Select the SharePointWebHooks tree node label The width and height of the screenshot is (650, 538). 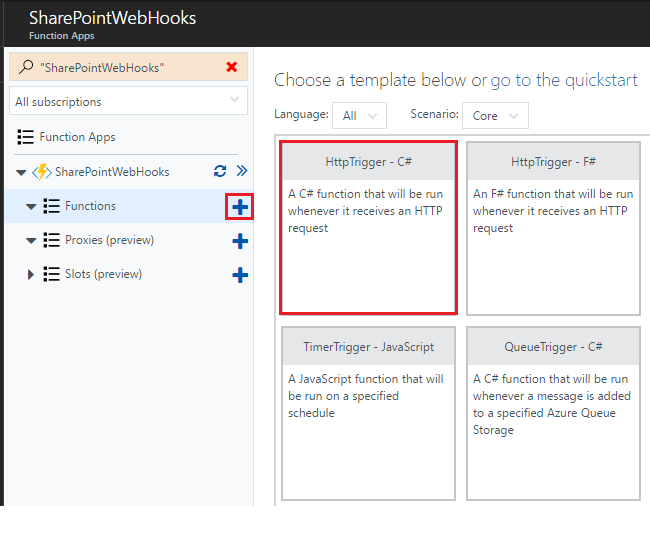coord(112,172)
